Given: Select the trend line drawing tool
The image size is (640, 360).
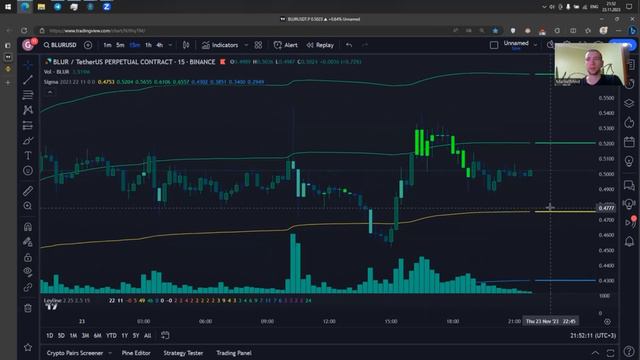Looking at the screenshot, I should (x=28, y=80).
